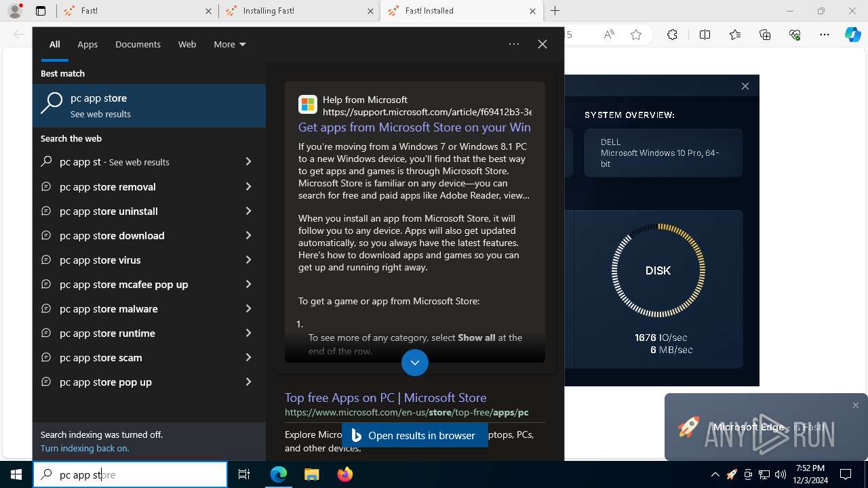Switch to the 'Installing Fast!' browser tab
This screenshot has width=868, height=488.
click(x=300, y=11)
